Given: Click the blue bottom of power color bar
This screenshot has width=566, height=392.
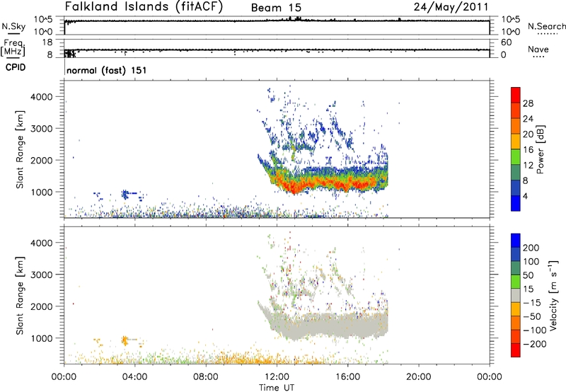Looking at the screenshot, I should click(516, 203).
